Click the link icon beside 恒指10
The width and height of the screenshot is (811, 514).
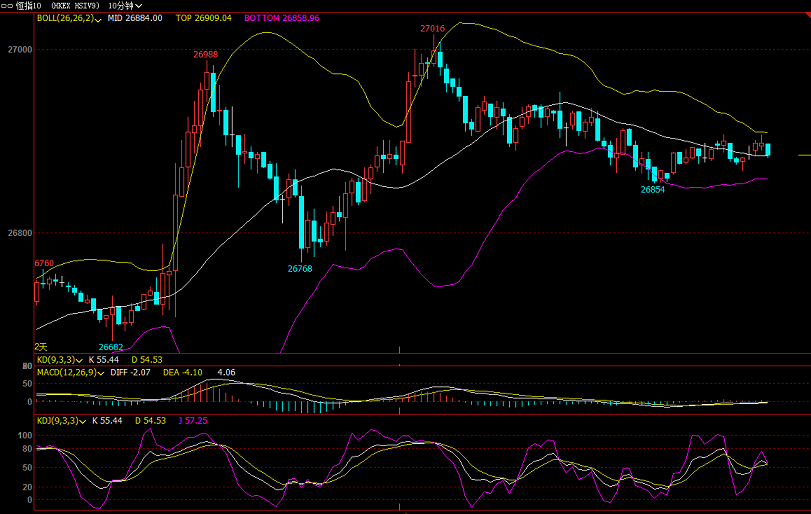pos(7,5)
